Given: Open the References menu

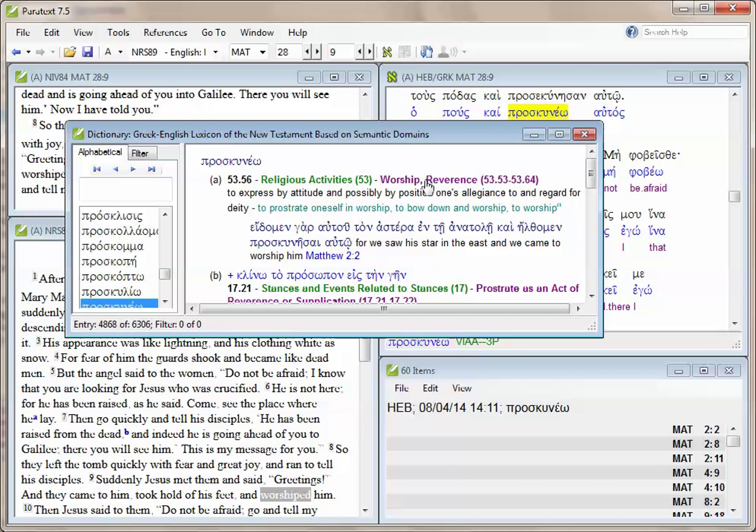Looking at the screenshot, I should (165, 32).
